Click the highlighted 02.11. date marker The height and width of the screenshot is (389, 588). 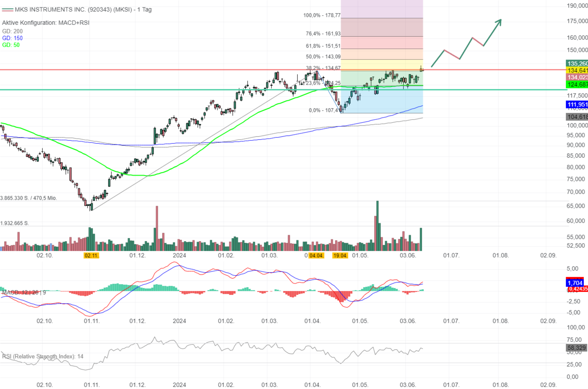coord(92,255)
